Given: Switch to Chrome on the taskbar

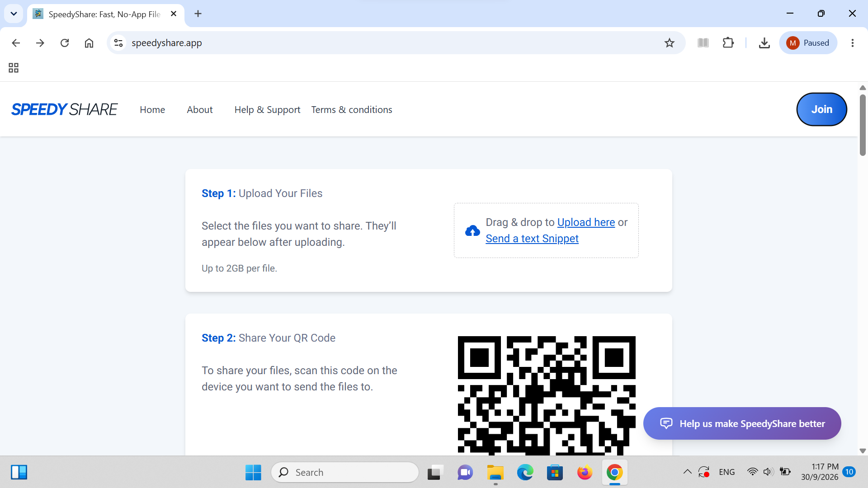Looking at the screenshot, I should [x=614, y=473].
